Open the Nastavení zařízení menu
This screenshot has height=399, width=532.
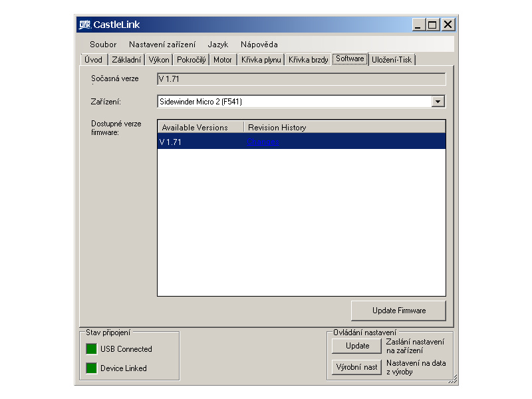point(162,45)
